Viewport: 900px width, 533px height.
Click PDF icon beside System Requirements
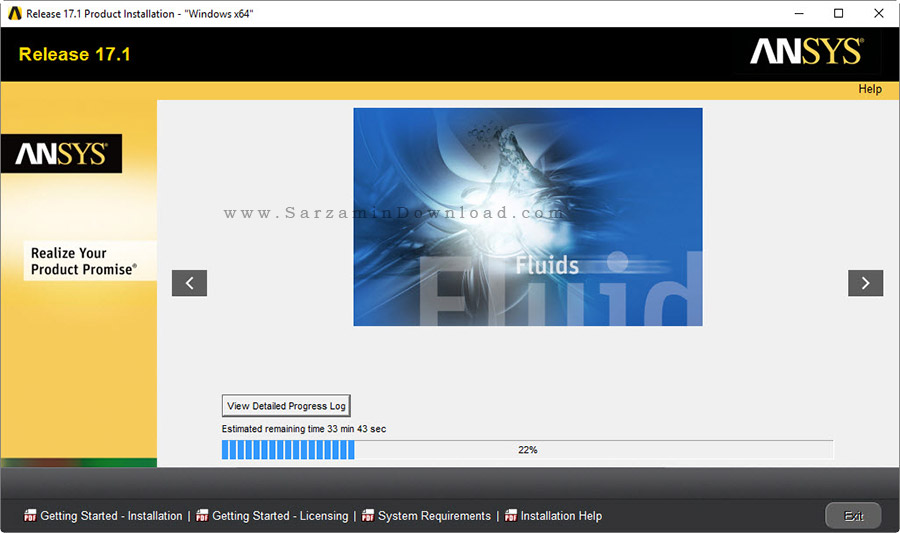368,515
